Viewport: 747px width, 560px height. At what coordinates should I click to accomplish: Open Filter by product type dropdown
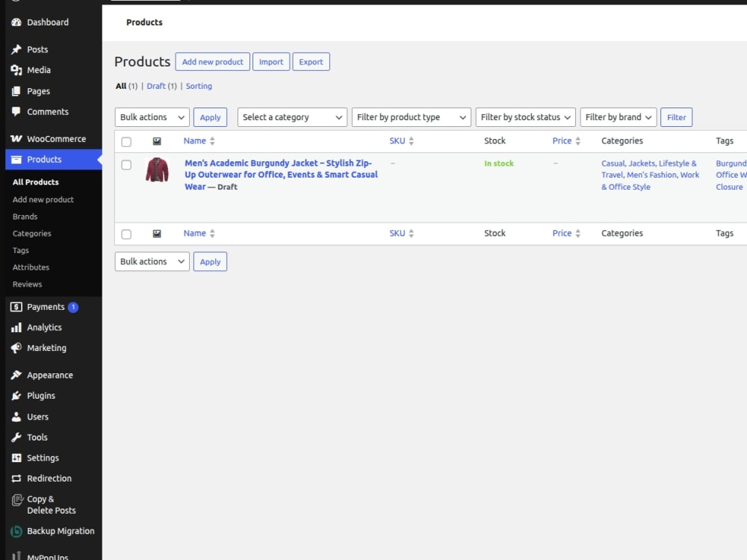pyautogui.click(x=411, y=117)
